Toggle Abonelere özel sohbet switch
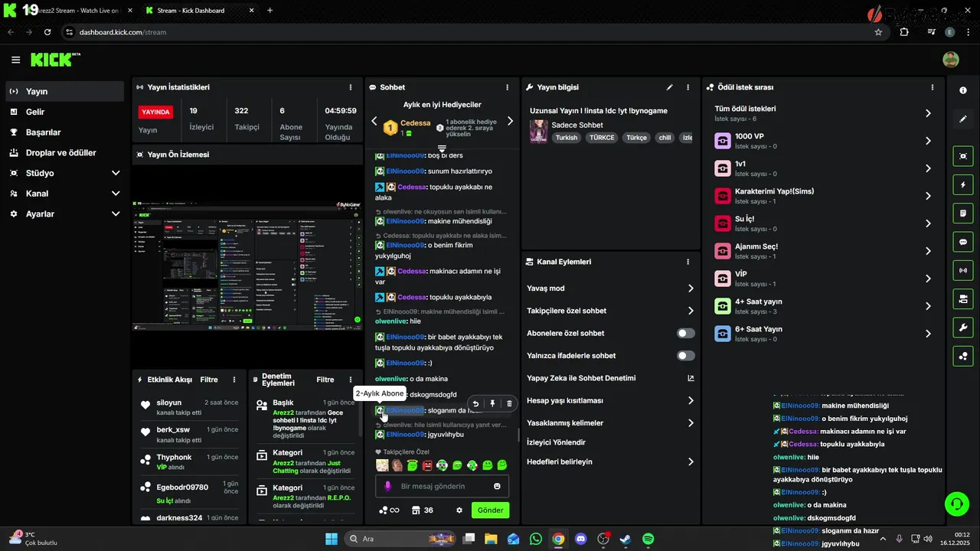Viewport: 980px width, 551px height. tap(686, 333)
